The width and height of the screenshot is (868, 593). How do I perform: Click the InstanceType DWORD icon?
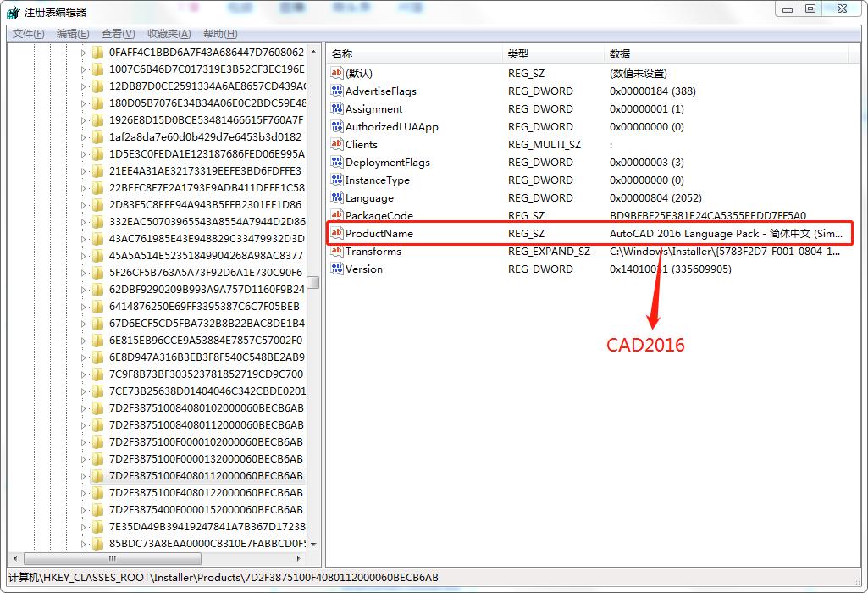pos(337,180)
